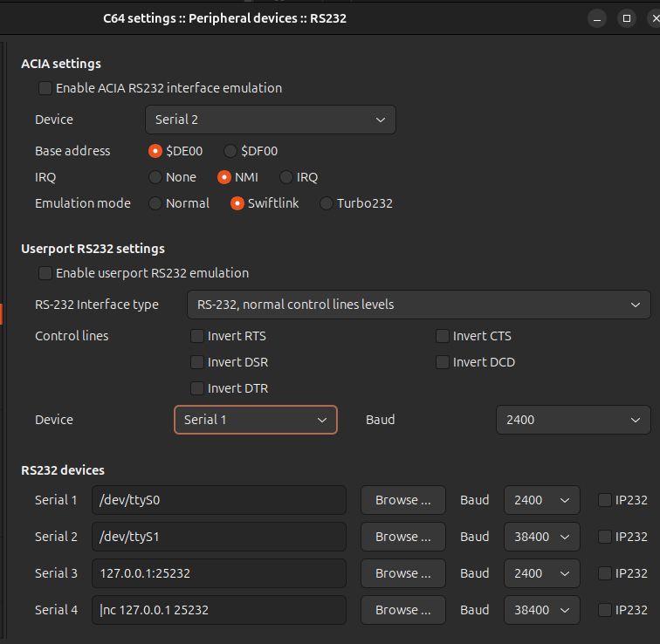660x644 pixels.
Task: Edit the Serial 2 path field /dev/ttyS1
Action: [x=219, y=537]
